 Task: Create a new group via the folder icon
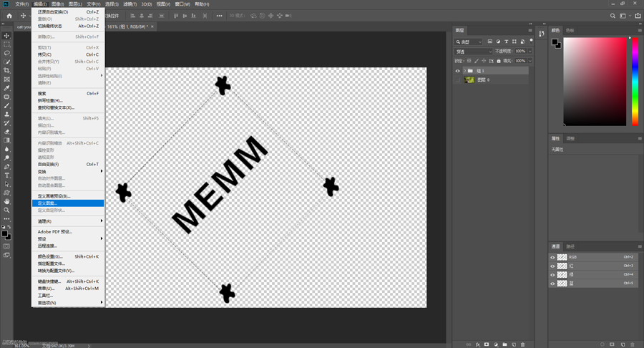(x=504, y=344)
